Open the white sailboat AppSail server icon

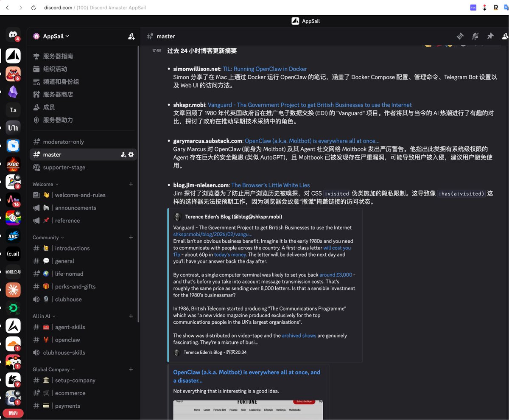tap(13, 55)
